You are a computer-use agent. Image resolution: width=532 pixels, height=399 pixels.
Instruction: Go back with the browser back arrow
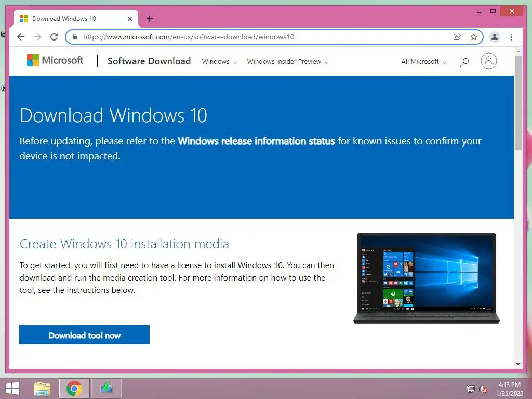coord(21,37)
